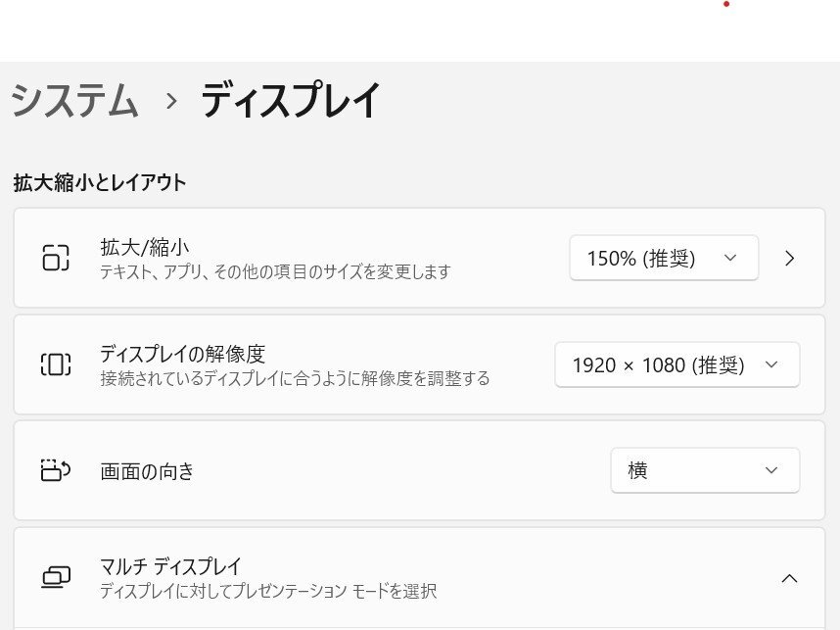Open custom scaling via the right arrow

(790, 259)
